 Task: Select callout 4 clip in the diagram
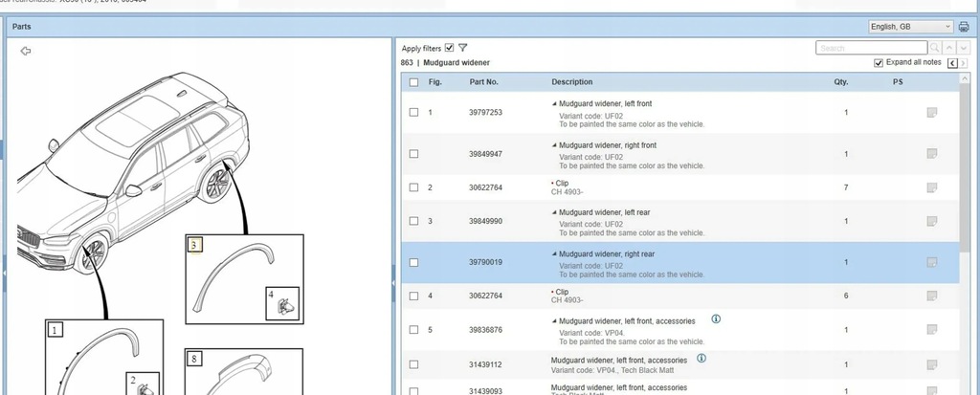click(x=282, y=303)
